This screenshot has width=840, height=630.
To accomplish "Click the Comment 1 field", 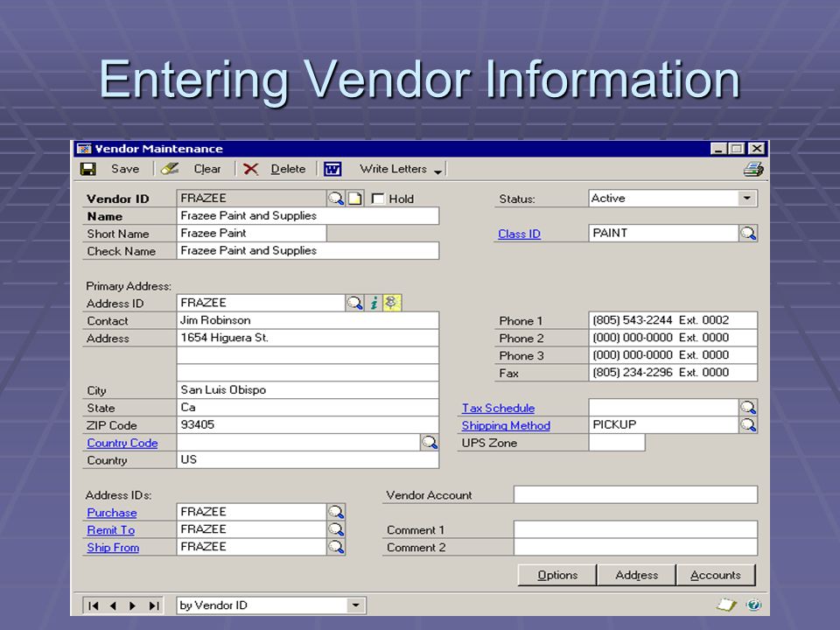I will (x=635, y=529).
